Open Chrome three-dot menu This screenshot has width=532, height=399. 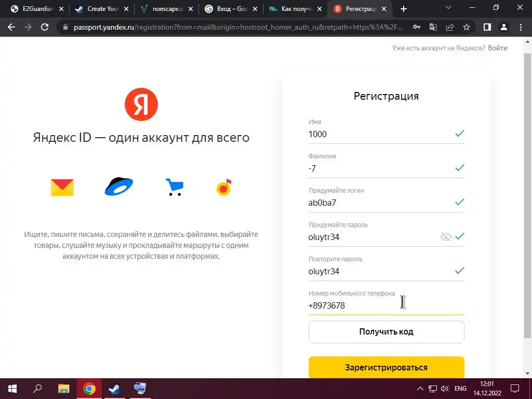pos(521,27)
